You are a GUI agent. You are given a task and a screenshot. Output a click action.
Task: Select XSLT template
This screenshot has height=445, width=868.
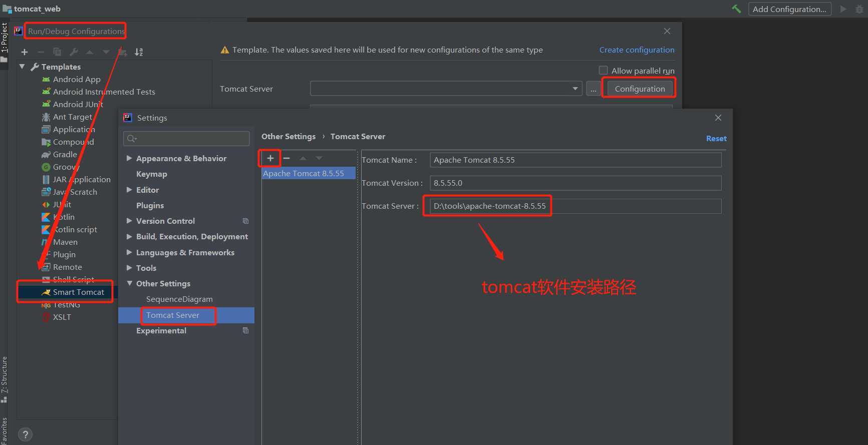click(62, 317)
